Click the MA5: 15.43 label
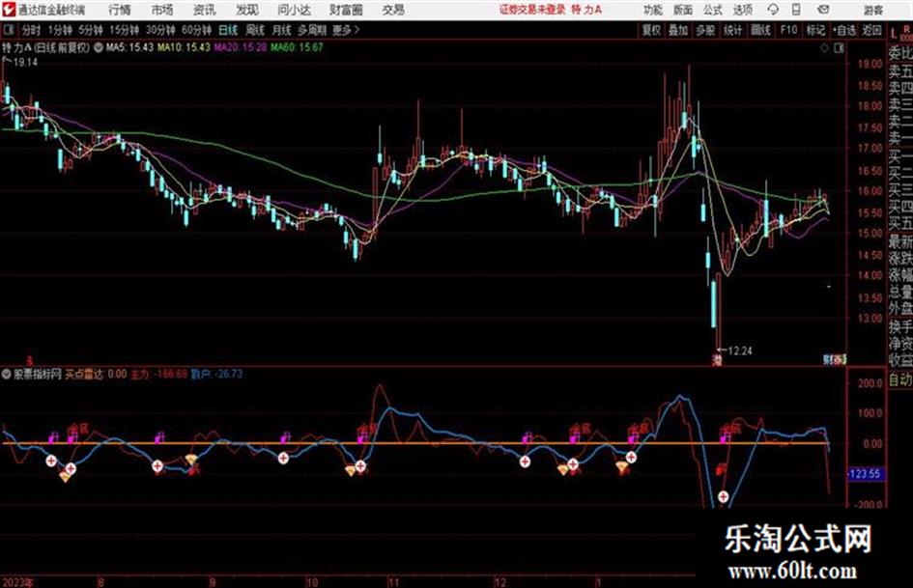The height and width of the screenshot is (588, 913). tap(129, 47)
